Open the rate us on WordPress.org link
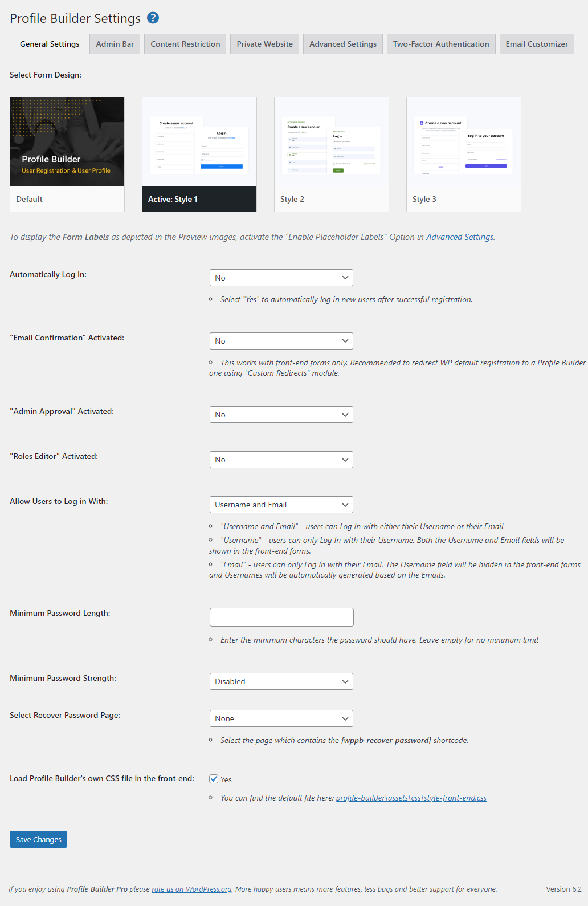The height and width of the screenshot is (906, 588). [x=191, y=889]
